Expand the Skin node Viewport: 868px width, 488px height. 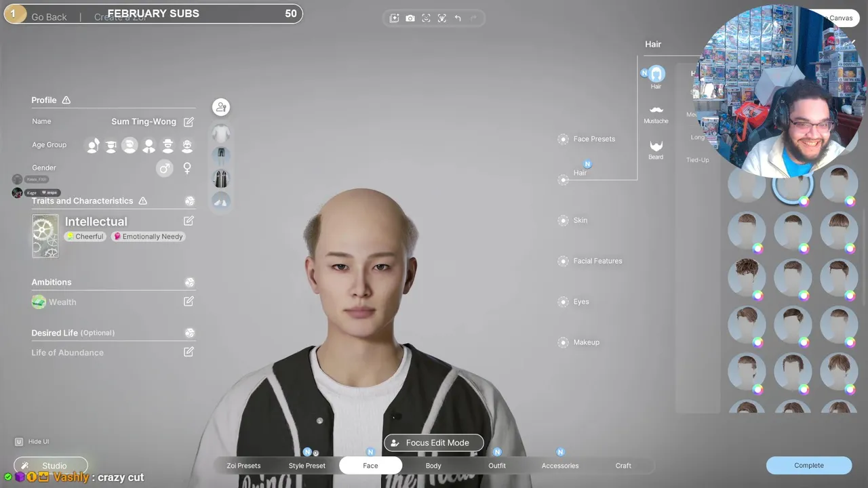coord(563,220)
